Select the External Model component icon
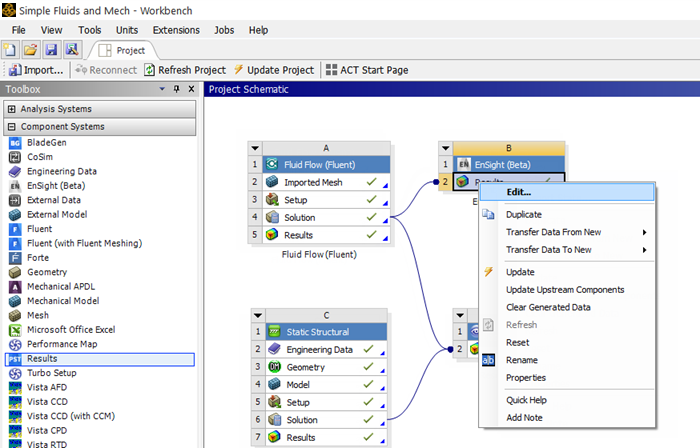 tap(15, 215)
